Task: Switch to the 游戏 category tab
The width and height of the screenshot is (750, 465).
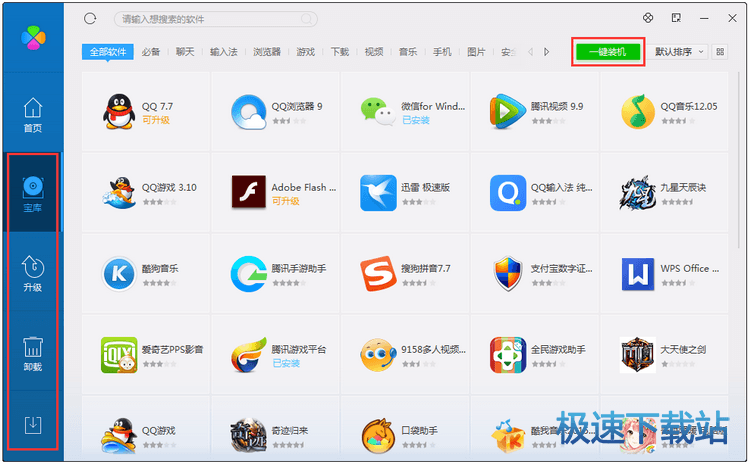Action: click(x=305, y=52)
